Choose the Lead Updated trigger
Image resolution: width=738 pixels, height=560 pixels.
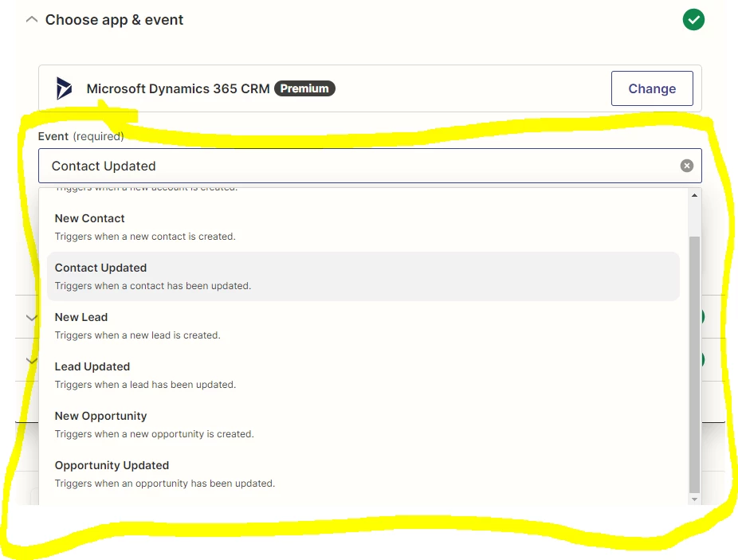[x=363, y=375]
